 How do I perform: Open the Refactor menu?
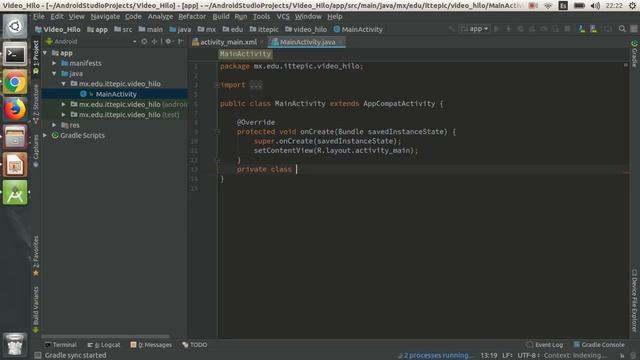coord(192,17)
